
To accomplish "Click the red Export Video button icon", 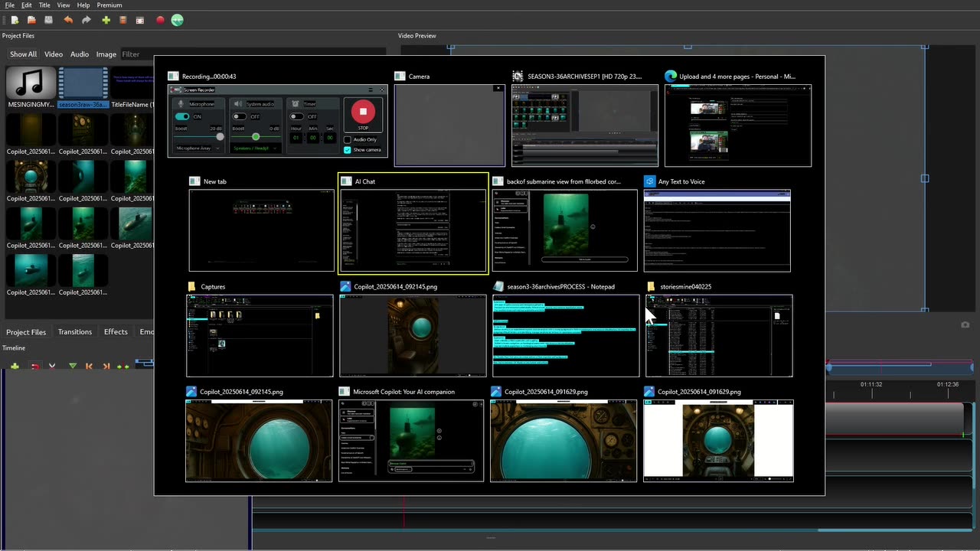I will [160, 20].
